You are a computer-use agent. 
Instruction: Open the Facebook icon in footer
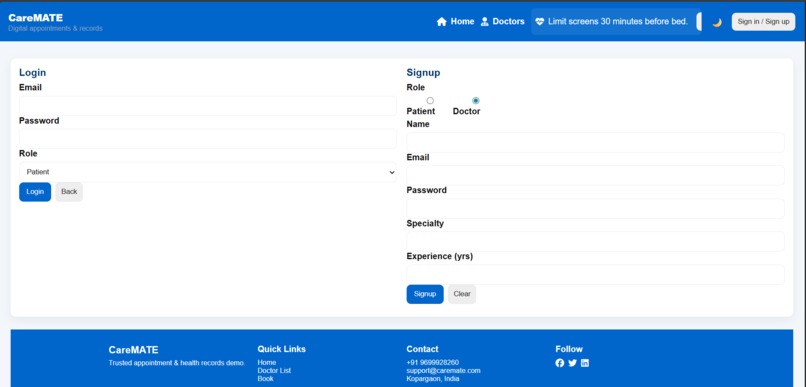pyautogui.click(x=560, y=363)
